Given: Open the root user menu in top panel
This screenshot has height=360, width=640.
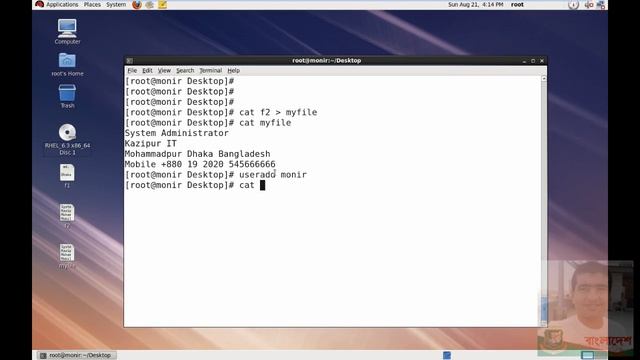Looking at the screenshot, I should click(517, 4).
